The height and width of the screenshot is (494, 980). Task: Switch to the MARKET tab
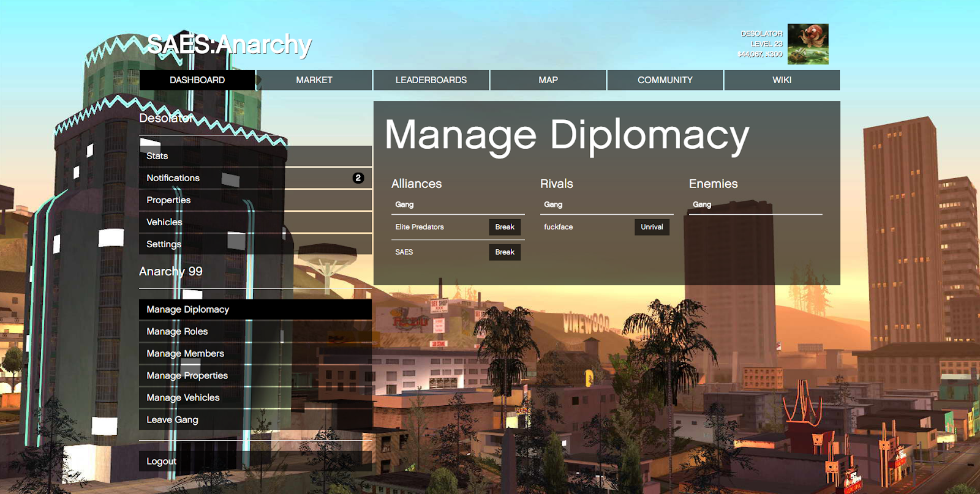[x=314, y=80]
